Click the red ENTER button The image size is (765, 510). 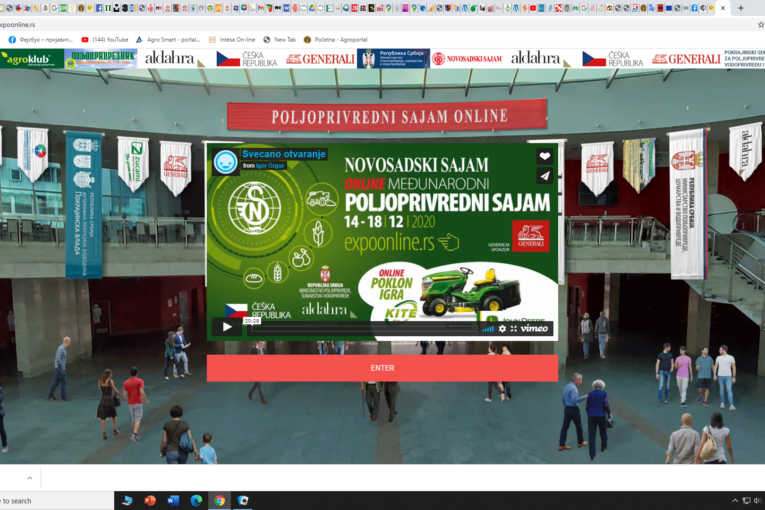click(x=382, y=368)
